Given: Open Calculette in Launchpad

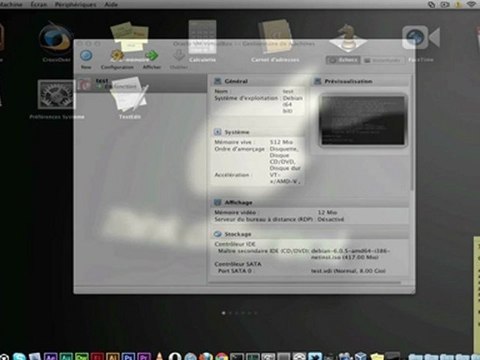Looking at the screenshot, I should [x=202, y=37].
